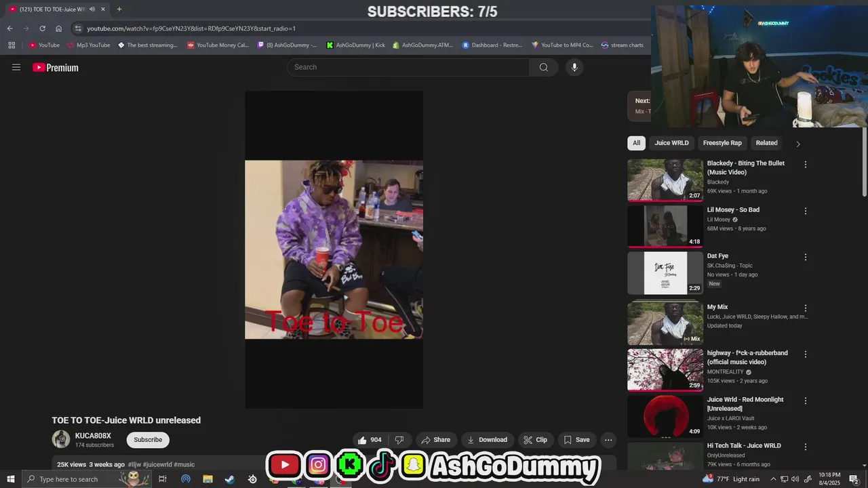
Task: Select the Freestyle Rap filter chip
Action: pyautogui.click(x=722, y=143)
